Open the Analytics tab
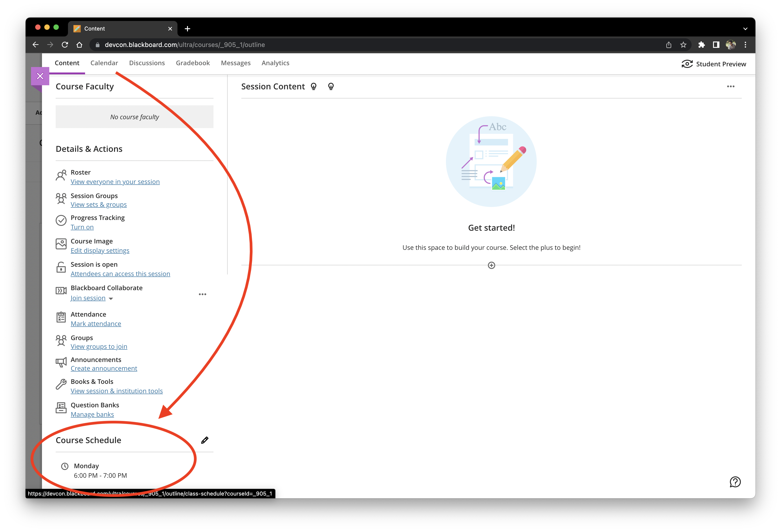Viewport: 781px width, 532px height. pos(275,63)
